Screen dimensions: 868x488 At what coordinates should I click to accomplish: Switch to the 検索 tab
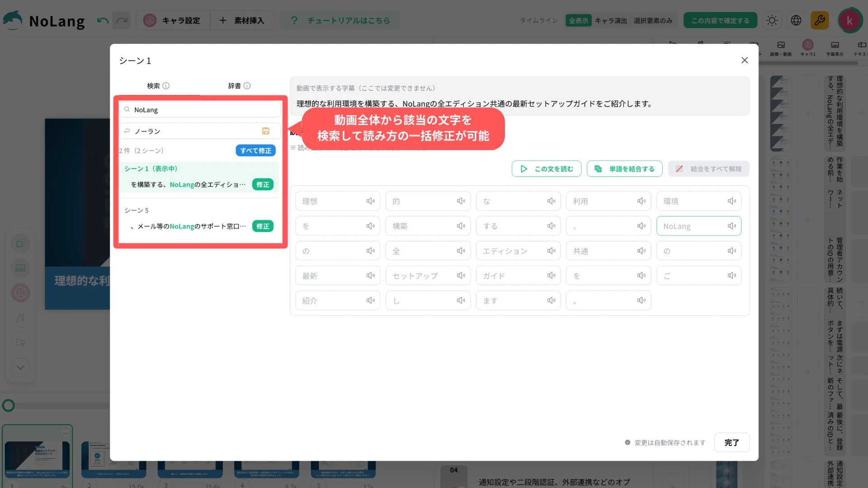158,86
